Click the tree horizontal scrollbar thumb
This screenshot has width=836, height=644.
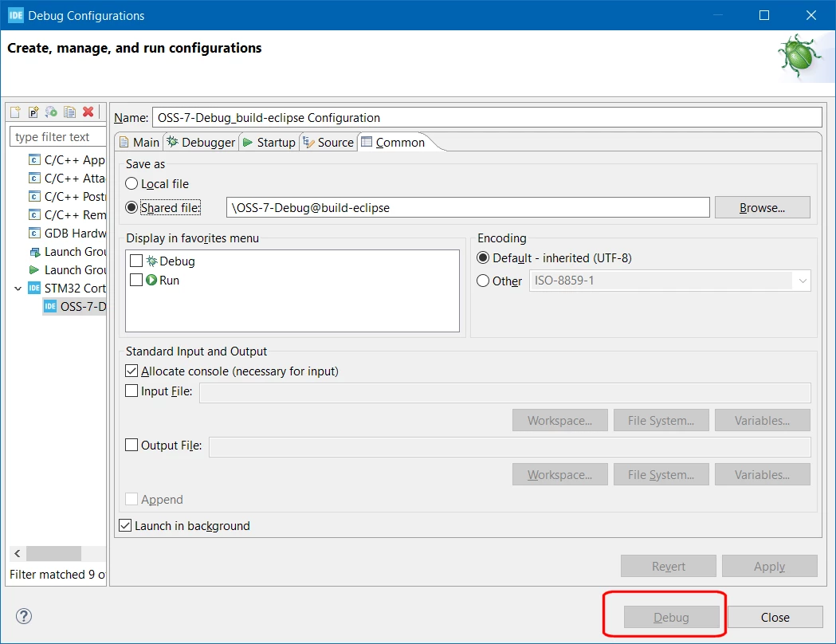click(54, 553)
